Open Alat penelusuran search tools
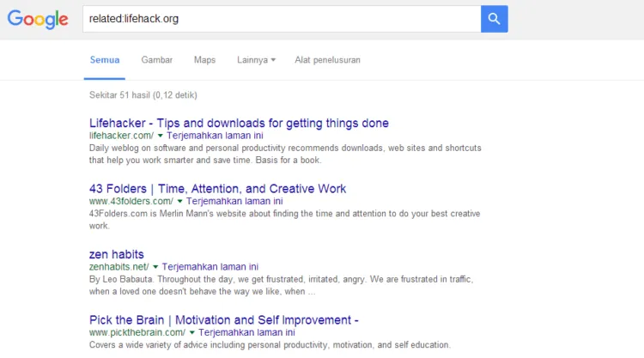644x358 pixels. (327, 60)
